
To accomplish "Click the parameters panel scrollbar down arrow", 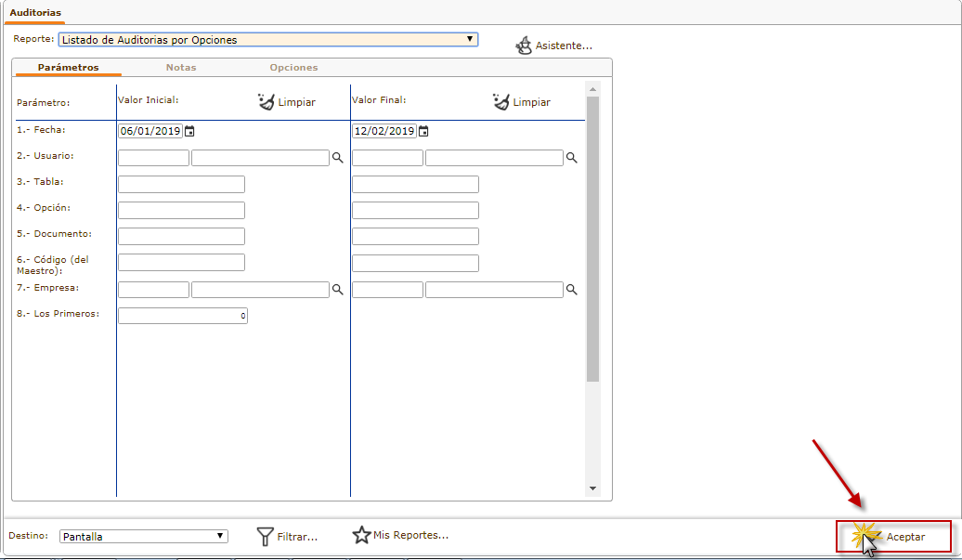I will (x=592, y=488).
